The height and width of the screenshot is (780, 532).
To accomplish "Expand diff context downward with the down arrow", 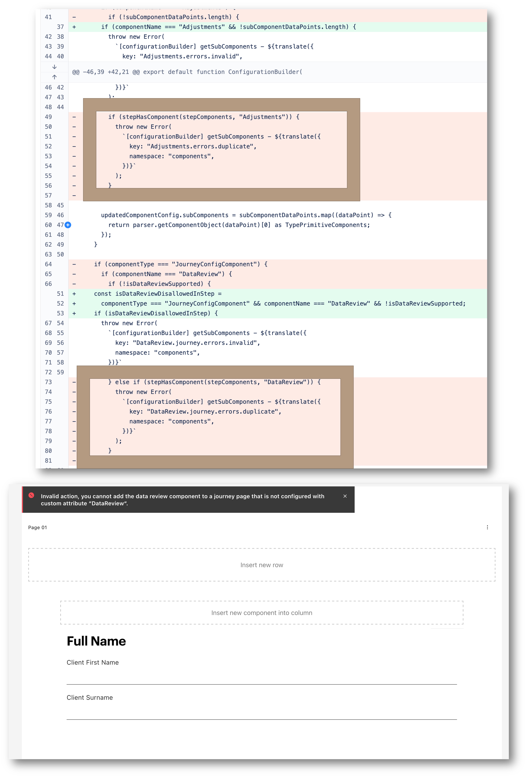I will [54, 67].
